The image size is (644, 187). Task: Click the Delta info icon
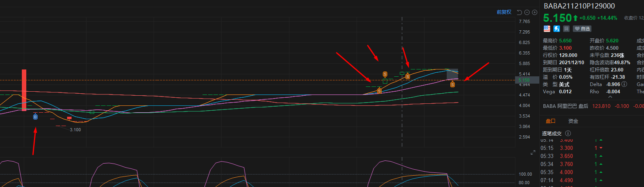(624, 84)
